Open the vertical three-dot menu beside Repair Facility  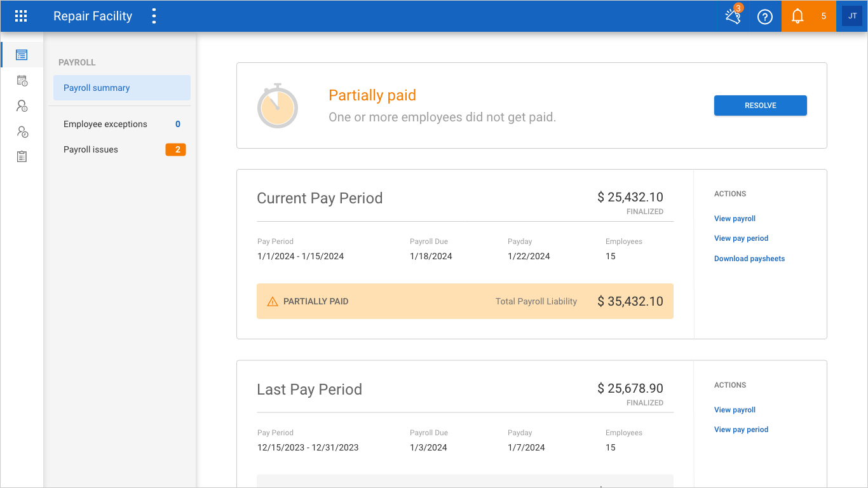[154, 17]
